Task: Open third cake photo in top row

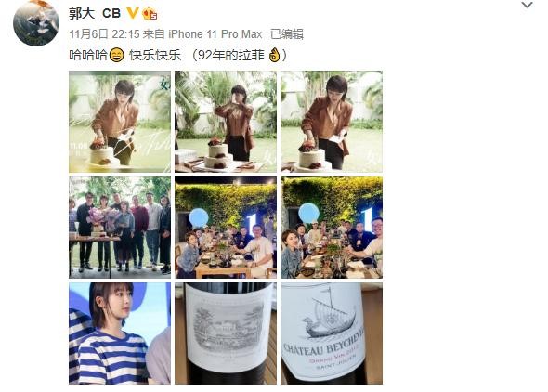Action: coord(332,122)
